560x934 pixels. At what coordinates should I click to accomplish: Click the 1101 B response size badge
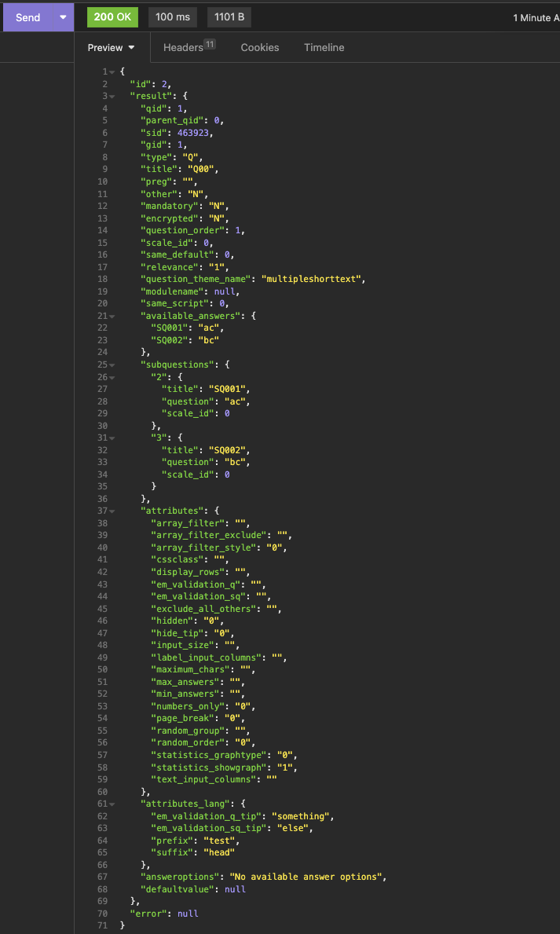[x=230, y=17]
